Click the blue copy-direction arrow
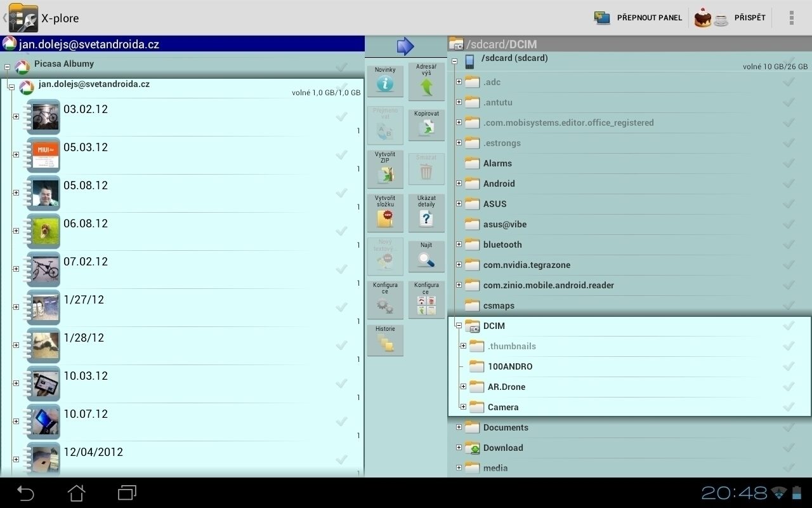This screenshot has height=508, width=812. point(405,46)
